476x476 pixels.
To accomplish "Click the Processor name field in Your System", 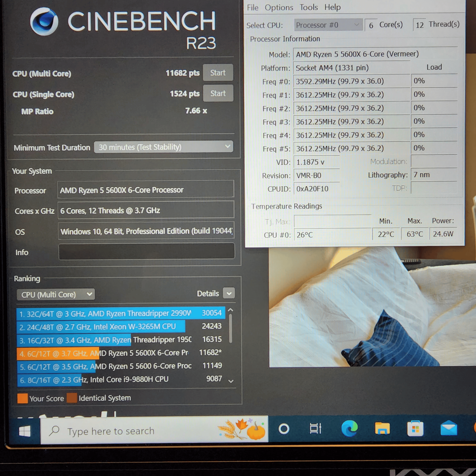I will click(145, 189).
